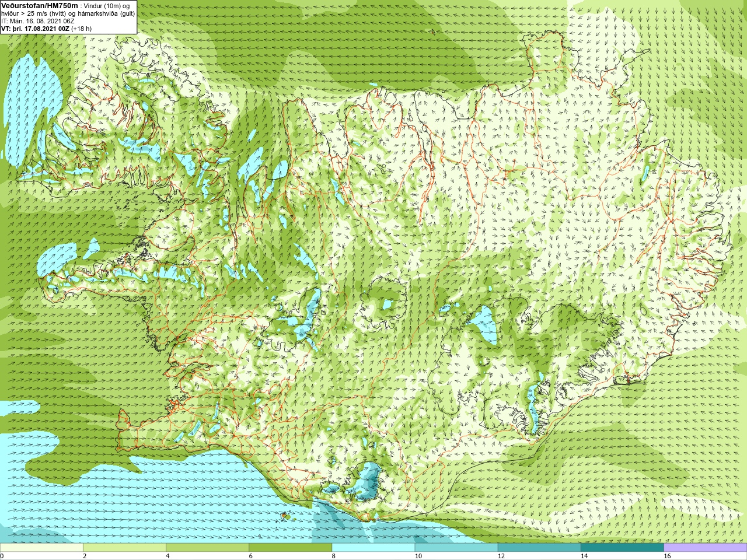Click the light cyan 8–10 m/s legend swatch
The width and height of the screenshot is (747, 560).
point(373,548)
